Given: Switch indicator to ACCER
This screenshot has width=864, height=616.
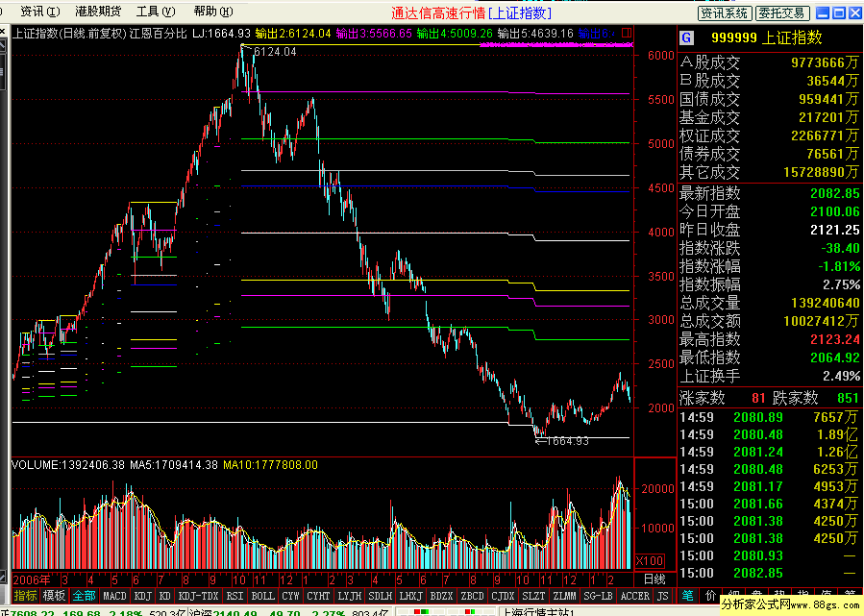Looking at the screenshot, I should pyautogui.click(x=634, y=596).
